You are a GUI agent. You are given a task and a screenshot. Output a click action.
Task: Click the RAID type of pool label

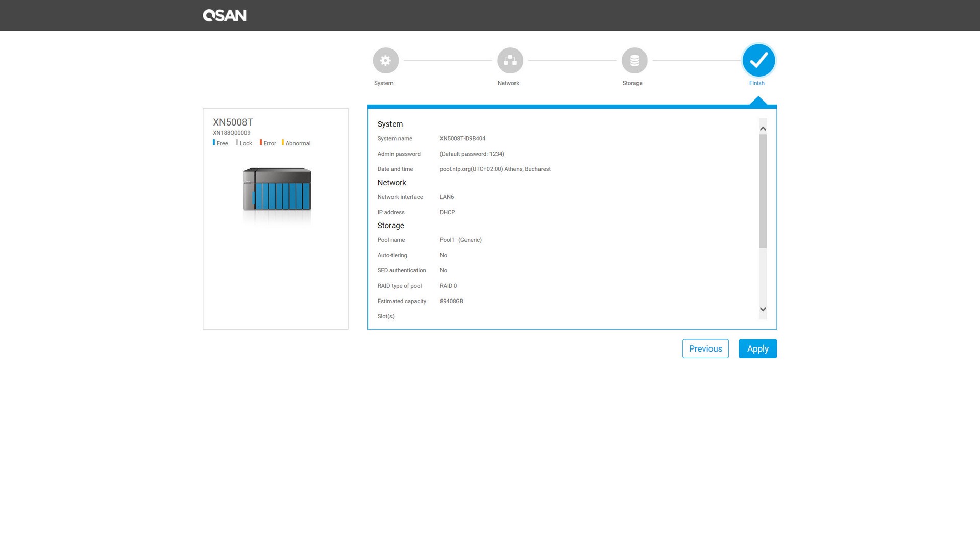[x=399, y=286]
